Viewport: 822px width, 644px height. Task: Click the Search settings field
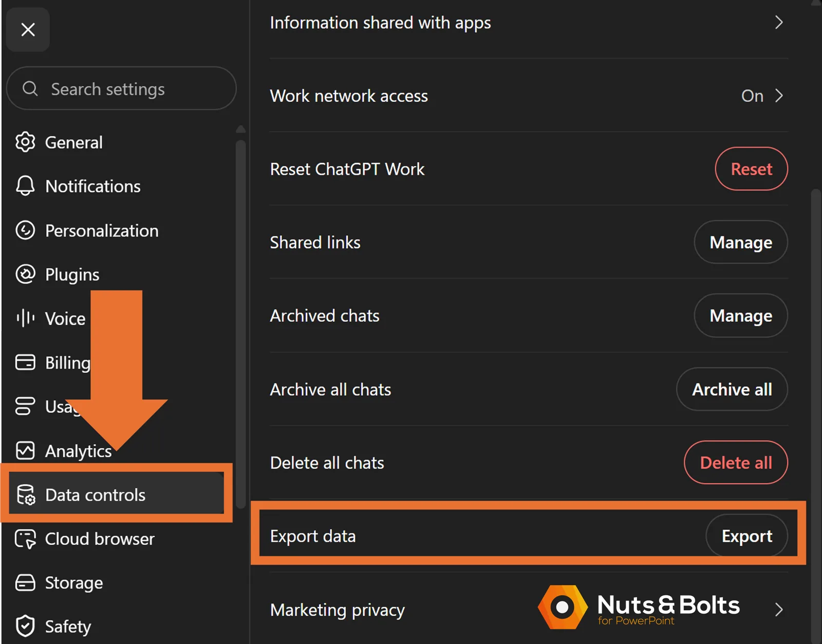pos(121,88)
